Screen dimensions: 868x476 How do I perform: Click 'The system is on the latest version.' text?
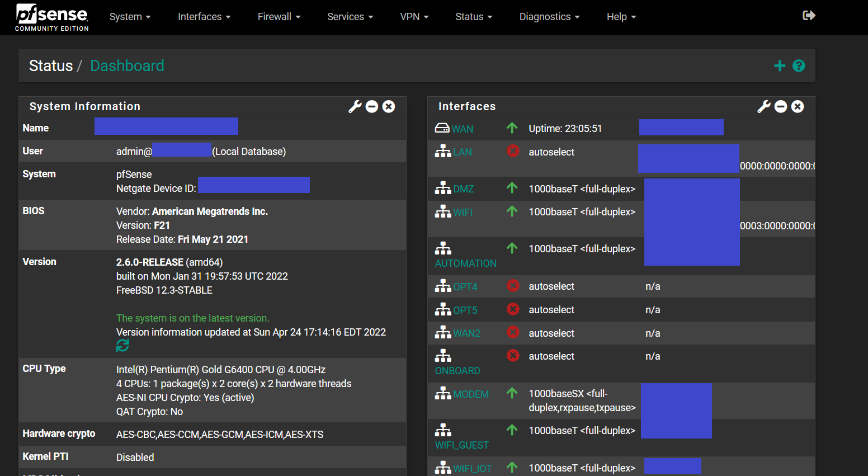(193, 318)
